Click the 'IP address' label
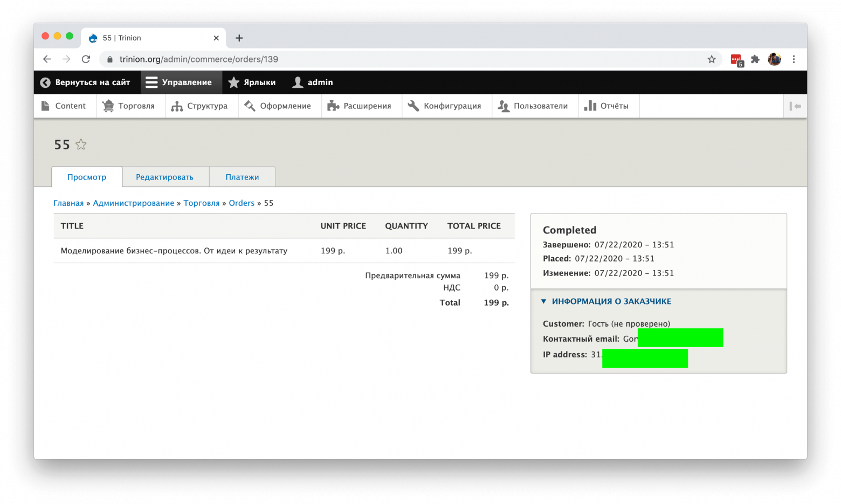Viewport: 841px width, 504px height. 565,355
